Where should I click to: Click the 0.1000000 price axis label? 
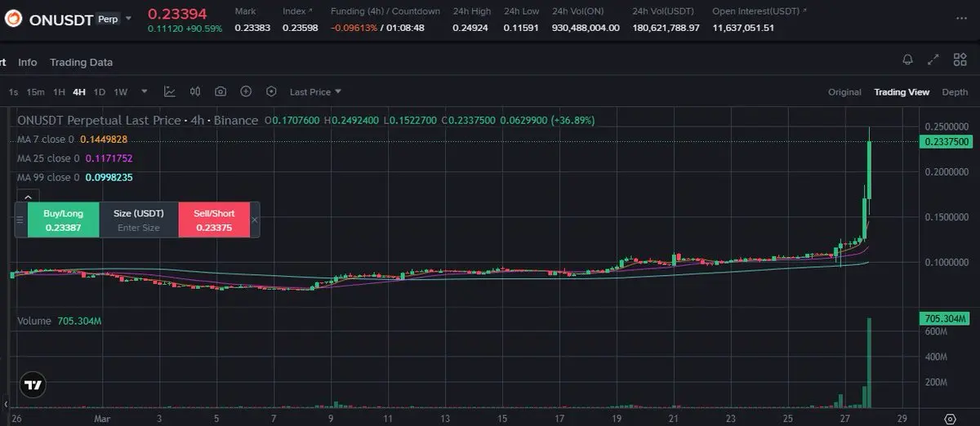click(x=947, y=263)
